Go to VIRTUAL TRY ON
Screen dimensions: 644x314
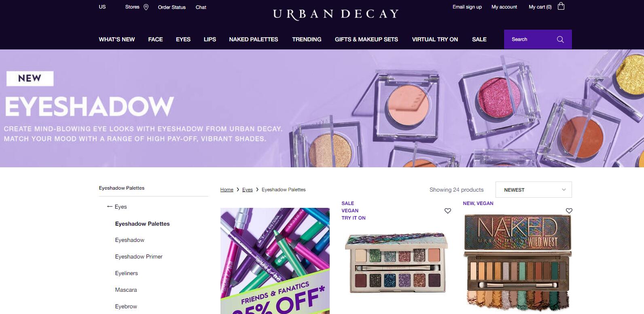point(435,39)
